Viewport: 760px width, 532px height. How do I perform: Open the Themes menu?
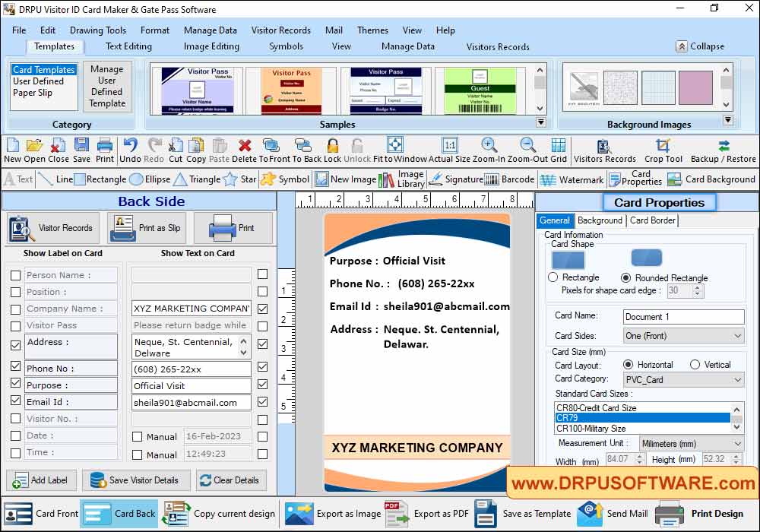tap(372, 30)
